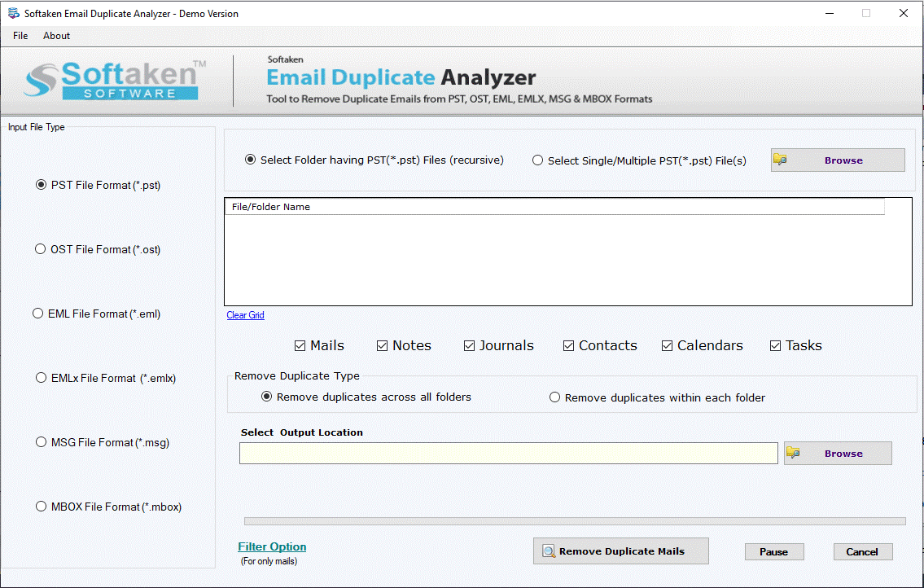
Task: Enable Remove duplicates within each folder
Action: coord(554,397)
